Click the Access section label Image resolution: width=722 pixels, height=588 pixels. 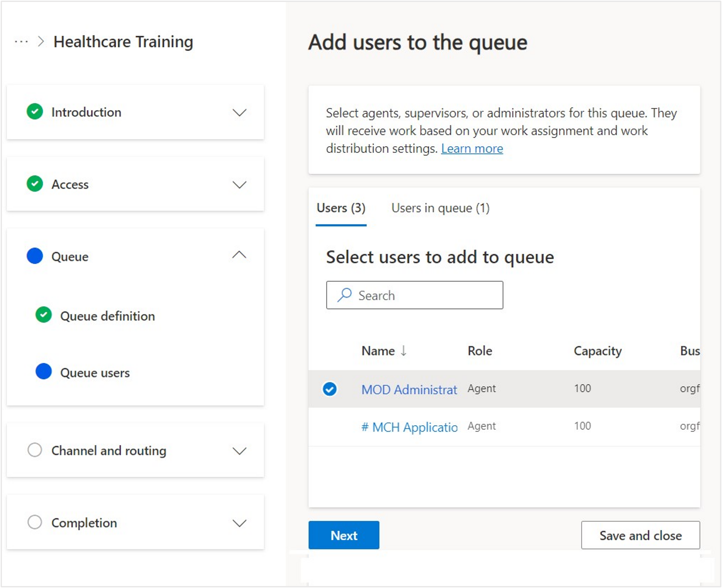click(70, 184)
